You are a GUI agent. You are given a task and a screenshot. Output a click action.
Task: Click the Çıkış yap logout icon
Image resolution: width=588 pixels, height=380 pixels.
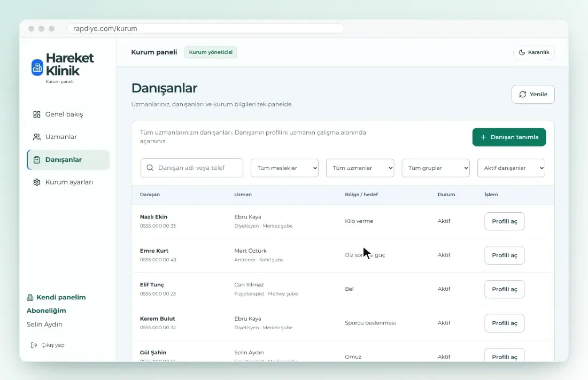(34, 345)
